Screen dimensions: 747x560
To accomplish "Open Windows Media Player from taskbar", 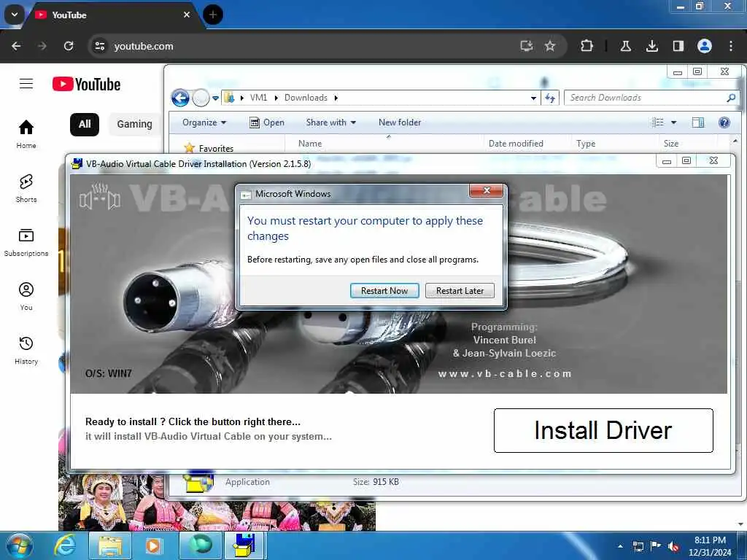I will [x=154, y=545].
